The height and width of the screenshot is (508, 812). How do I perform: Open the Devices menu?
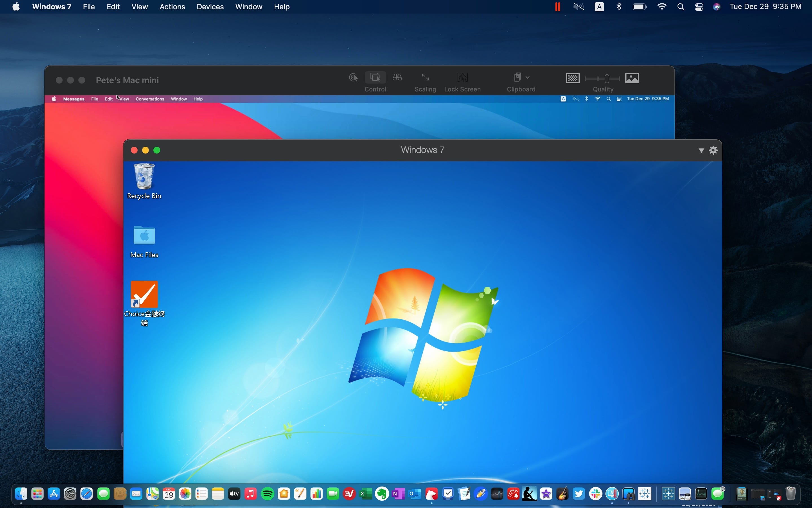coord(210,7)
